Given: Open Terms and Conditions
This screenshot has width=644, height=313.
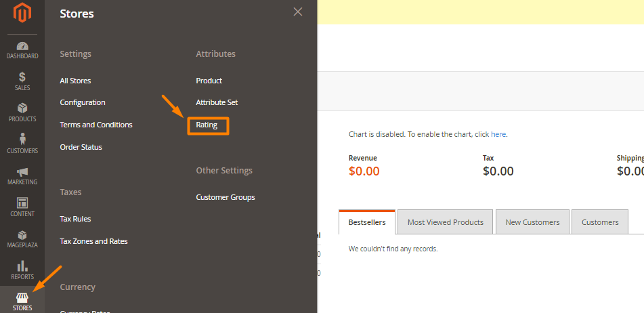Looking at the screenshot, I should coord(96,125).
